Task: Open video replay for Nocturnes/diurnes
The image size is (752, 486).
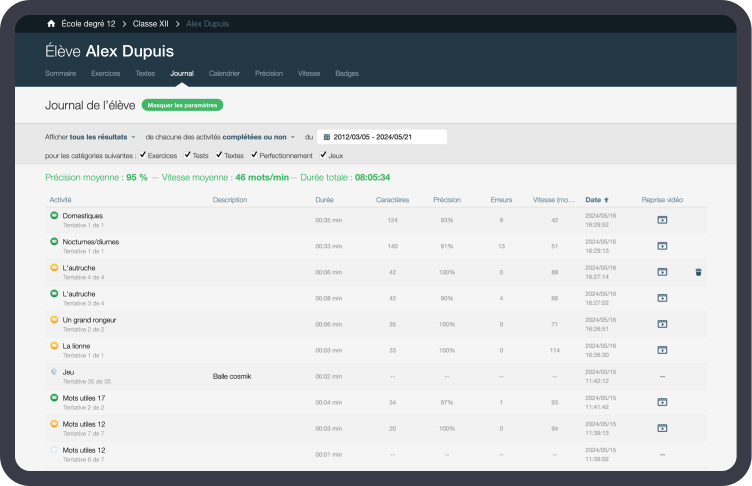Action: 662,246
